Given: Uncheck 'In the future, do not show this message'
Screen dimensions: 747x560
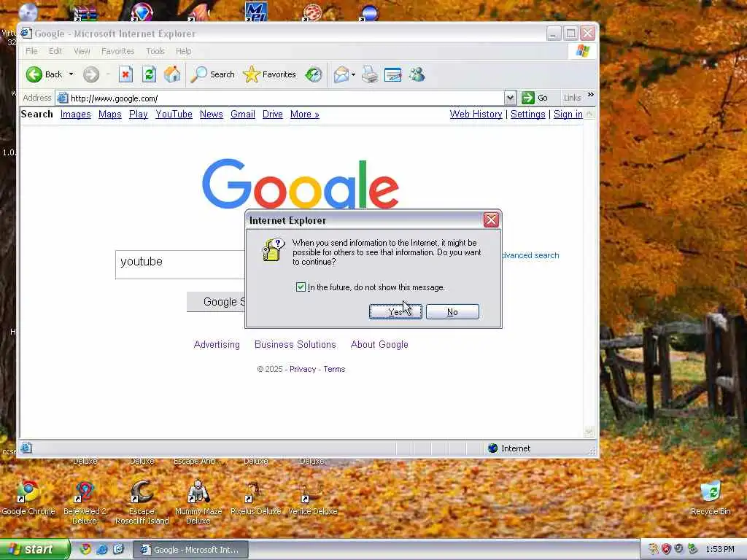Looking at the screenshot, I should tap(301, 287).
